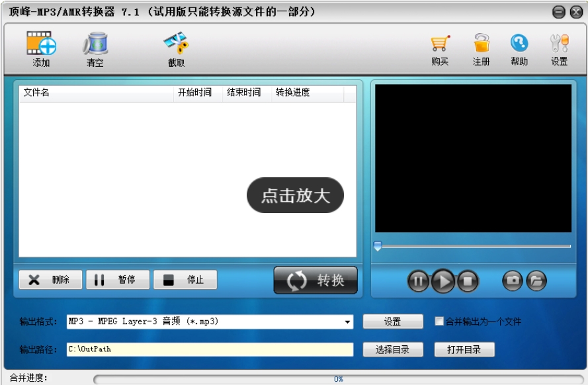The width and height of the screenshot is (588, 385).
Task: Click the preview seek slider handle
Action: (x=378, y=246)
